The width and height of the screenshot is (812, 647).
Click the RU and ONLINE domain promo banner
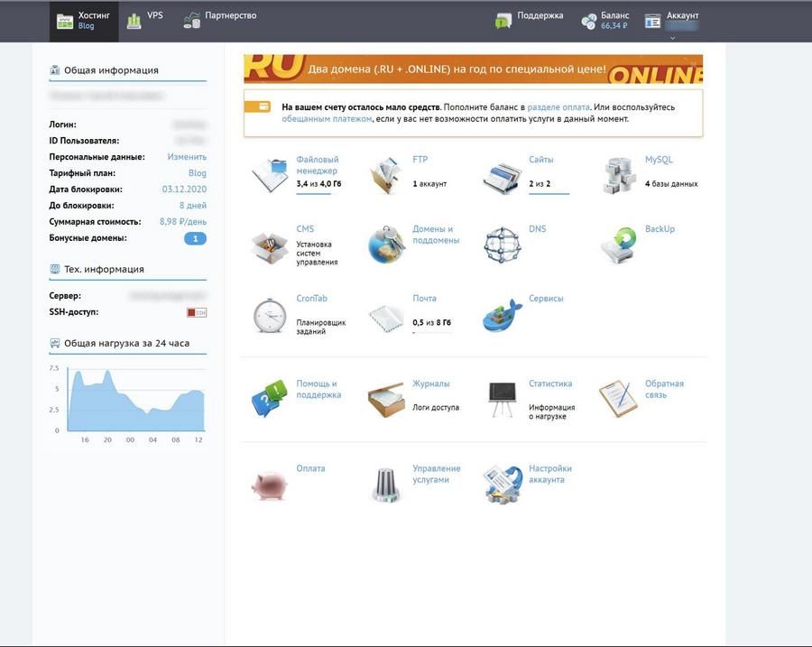pos(474,69)
